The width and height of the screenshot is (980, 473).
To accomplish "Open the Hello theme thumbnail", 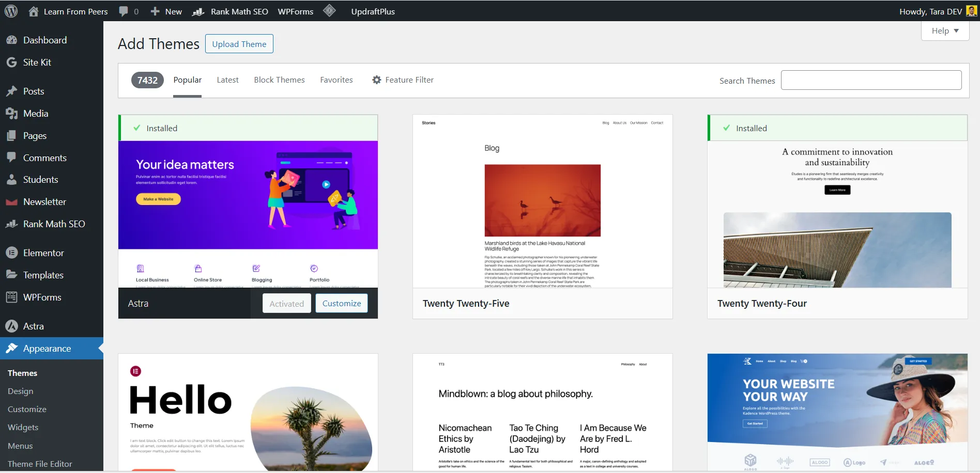I will [248, 412].
